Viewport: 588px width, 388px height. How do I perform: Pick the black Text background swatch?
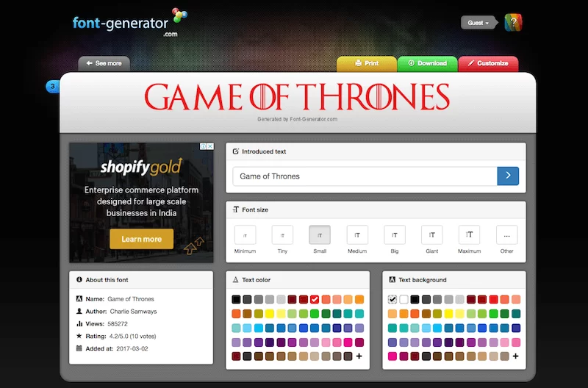[x=415, y=299]
